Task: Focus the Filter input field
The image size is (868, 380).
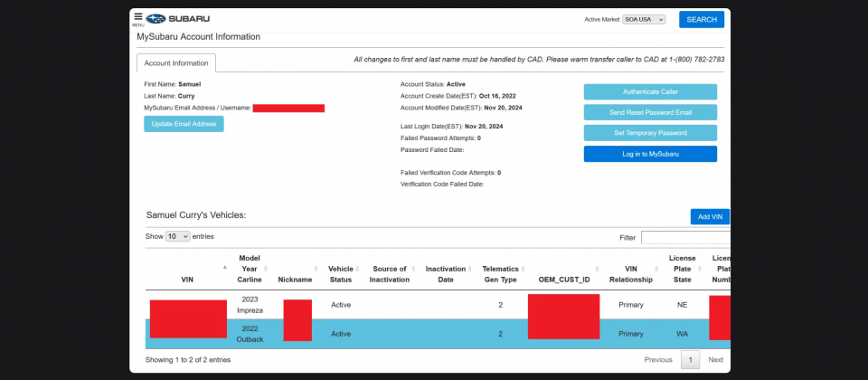Action: (x=685, y=238)
